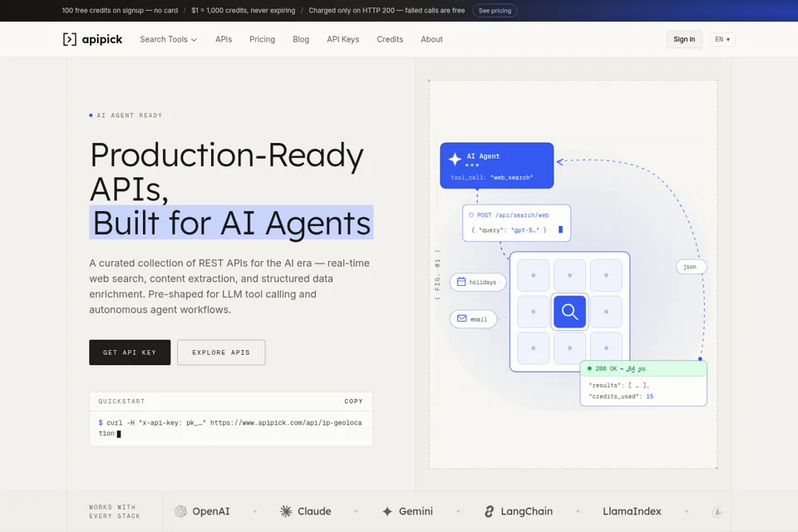Screen dimensions: 798x532
Task: Click the Sign in button
Action: [684, 39]
